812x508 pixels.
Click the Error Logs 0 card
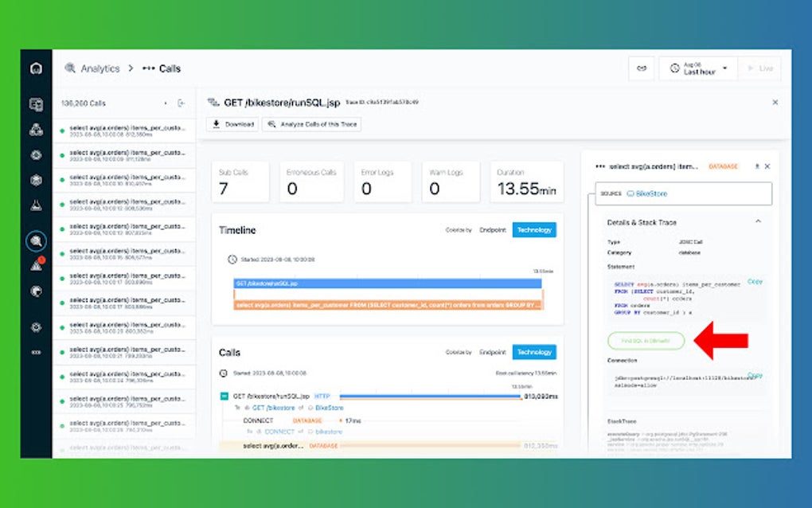tap(383, 182)
